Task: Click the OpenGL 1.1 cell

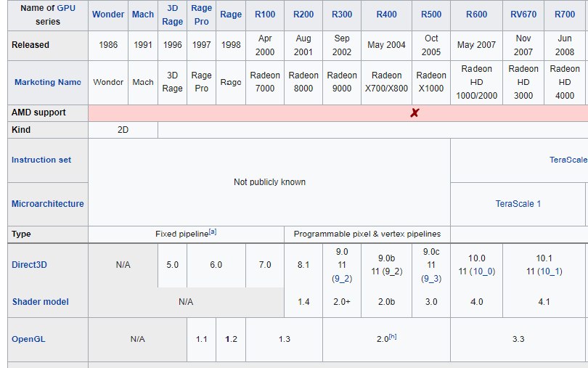Action: click(201, 339)
